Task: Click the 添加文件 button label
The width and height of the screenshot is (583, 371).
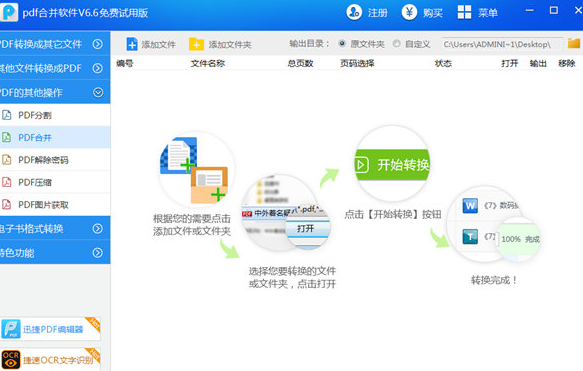Action: click(159, 45)
